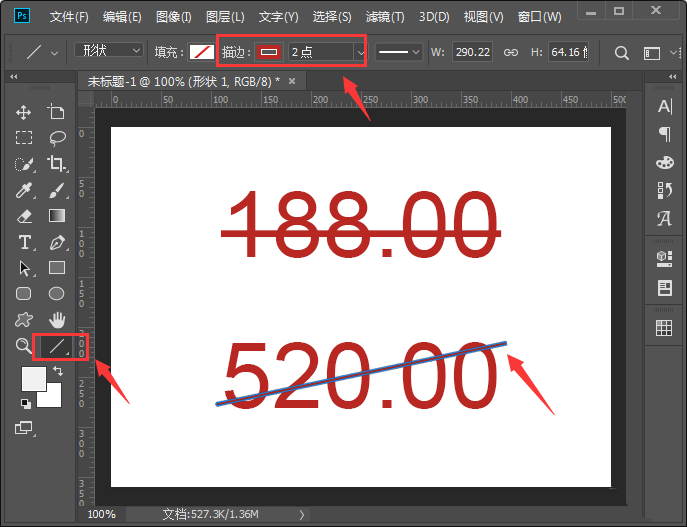Expand the status bar info arrow
The width and height of the screenshot is (687, 527).
[302, 514]
